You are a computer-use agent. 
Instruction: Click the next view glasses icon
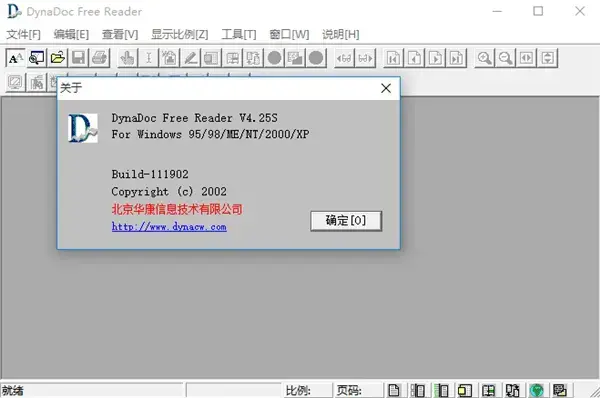point(365,58)
